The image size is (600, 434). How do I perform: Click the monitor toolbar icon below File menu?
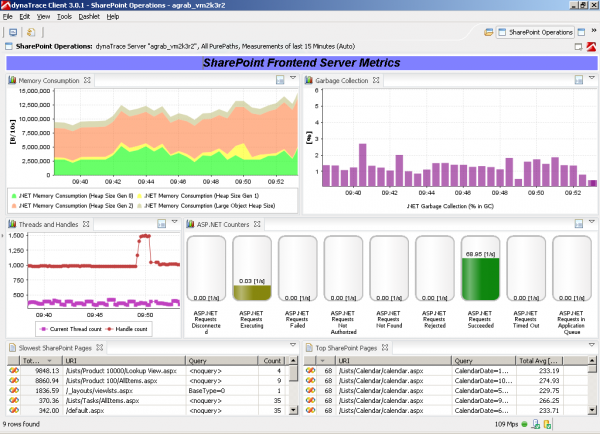click(x=13, y=33)
